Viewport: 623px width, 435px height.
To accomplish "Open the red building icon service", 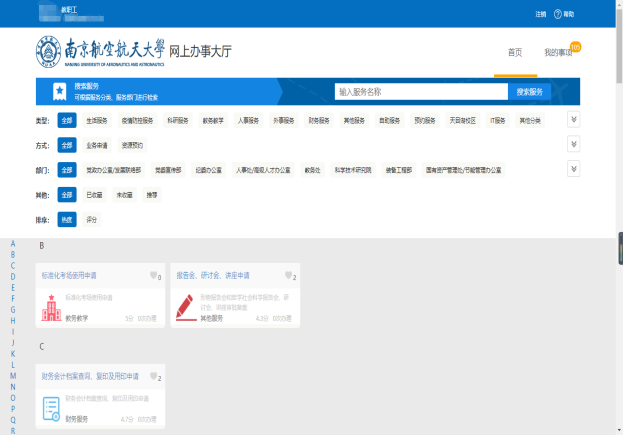I will pyautogui.click(x=50, y=308).
